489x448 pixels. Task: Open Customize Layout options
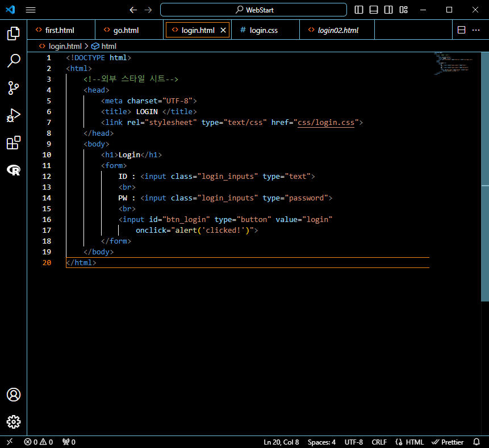coord(403,10)
